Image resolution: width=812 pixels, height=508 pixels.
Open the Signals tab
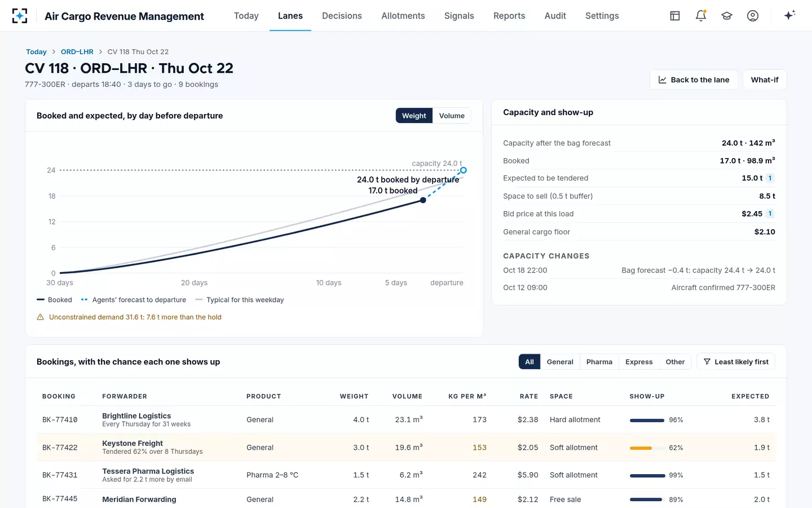pyautogui.click(x=459, y=16)
